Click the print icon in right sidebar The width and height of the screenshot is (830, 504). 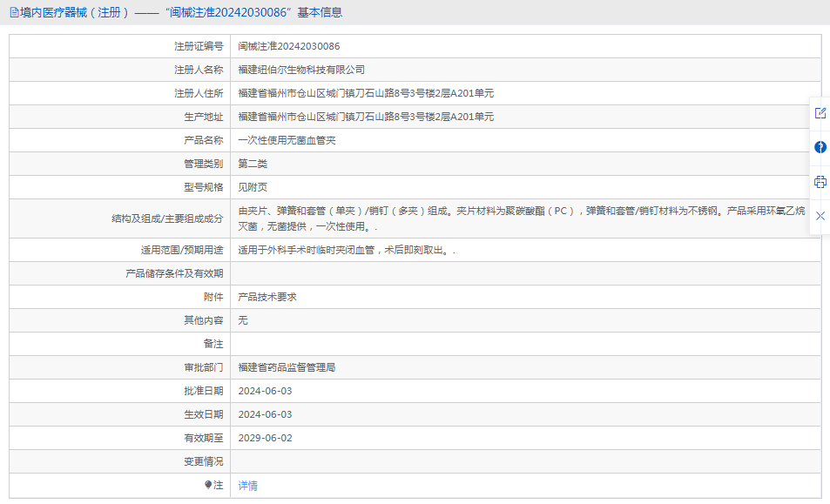click(x=820, y=182)
